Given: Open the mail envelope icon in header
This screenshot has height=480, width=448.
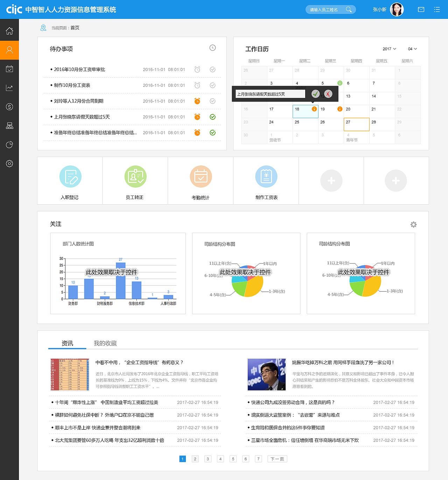Looking at the screenshot, I should (x=421, y=9).
